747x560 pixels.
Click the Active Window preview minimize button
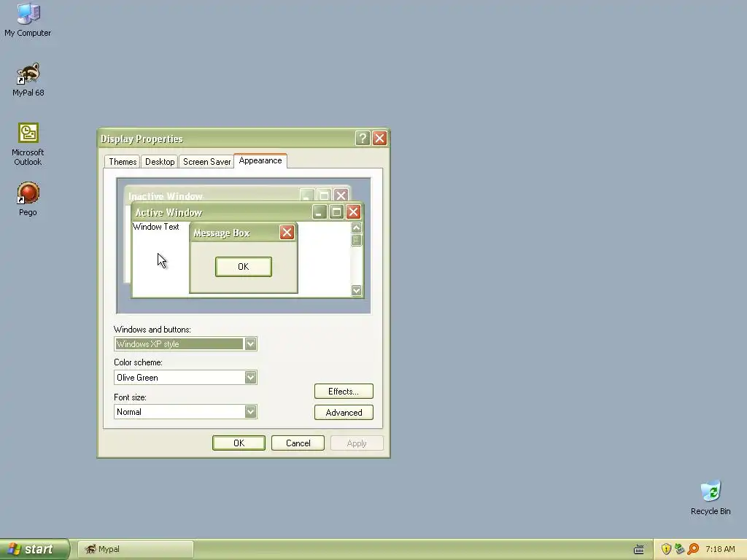coord(320,212)
